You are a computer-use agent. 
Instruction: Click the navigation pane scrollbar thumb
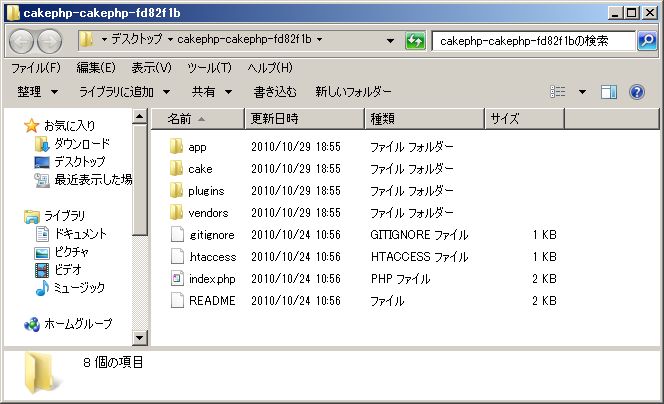click(139, 180)
